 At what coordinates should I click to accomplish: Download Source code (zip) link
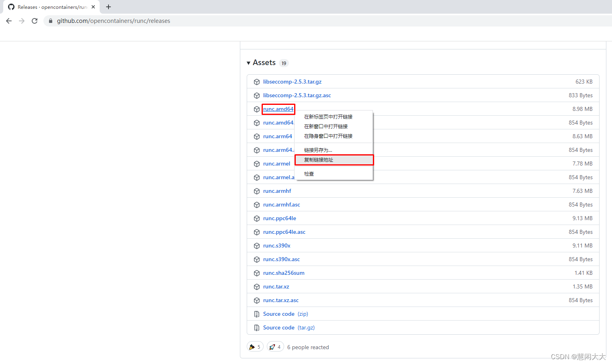pyautogui.click(x=286, y=314)
